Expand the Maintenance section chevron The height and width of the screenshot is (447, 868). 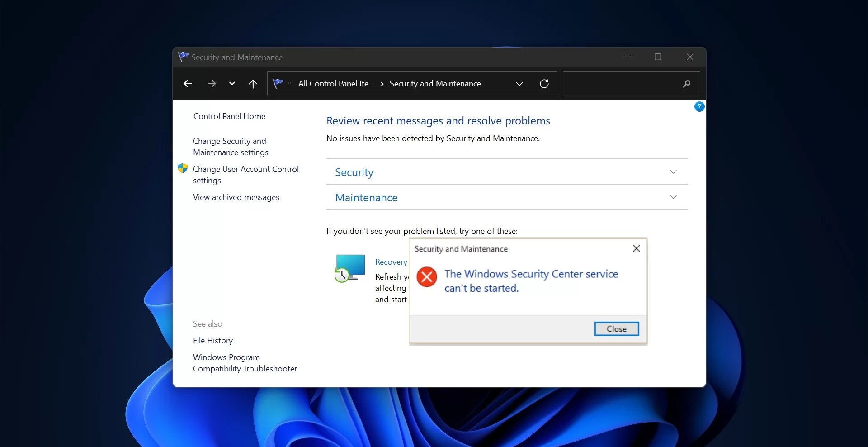(673, 197)
